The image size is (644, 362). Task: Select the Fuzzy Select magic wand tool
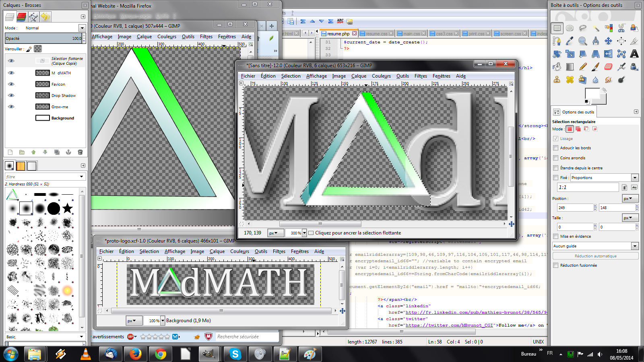596,28
